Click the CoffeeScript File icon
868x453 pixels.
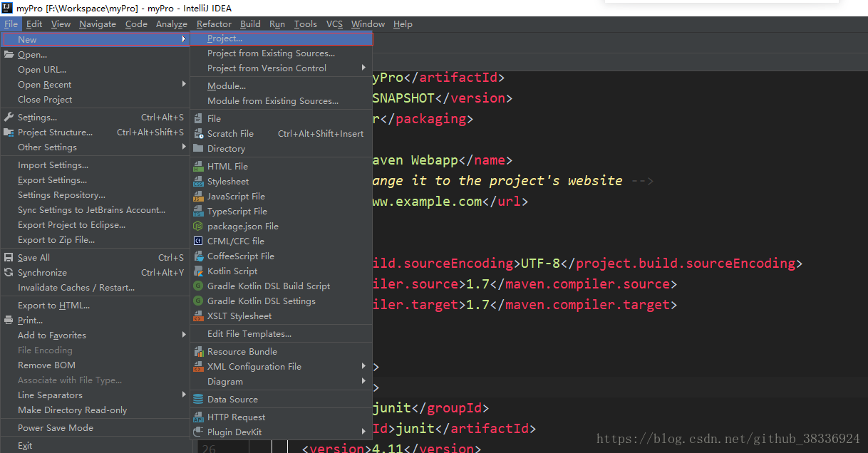coord(198,256)
